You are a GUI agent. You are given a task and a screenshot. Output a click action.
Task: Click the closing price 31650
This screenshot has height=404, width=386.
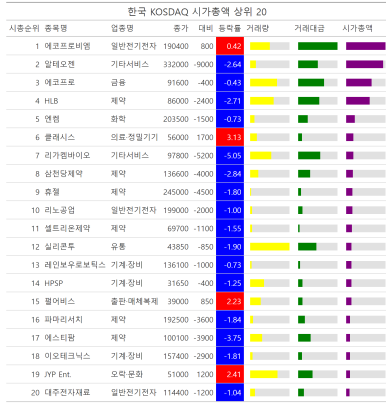point(178,283)
